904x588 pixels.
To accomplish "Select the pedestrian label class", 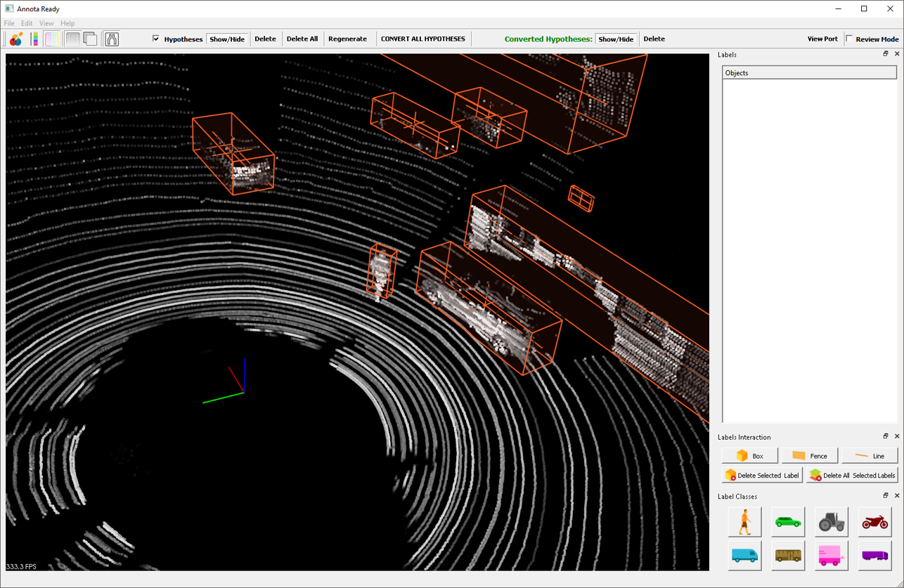I will [x=744, y=522].
